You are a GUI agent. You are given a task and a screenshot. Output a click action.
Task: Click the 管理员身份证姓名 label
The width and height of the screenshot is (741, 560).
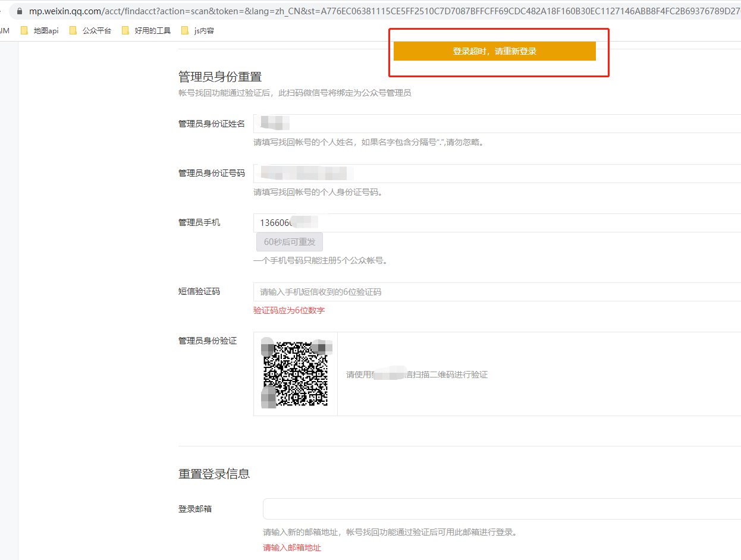[x=212, y=124]
